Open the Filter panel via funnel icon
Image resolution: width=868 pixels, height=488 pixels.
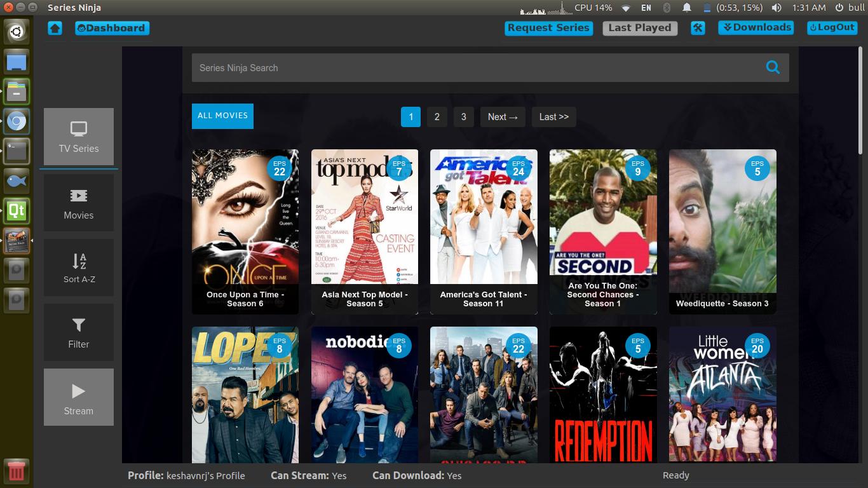click(x=78, y=325)
